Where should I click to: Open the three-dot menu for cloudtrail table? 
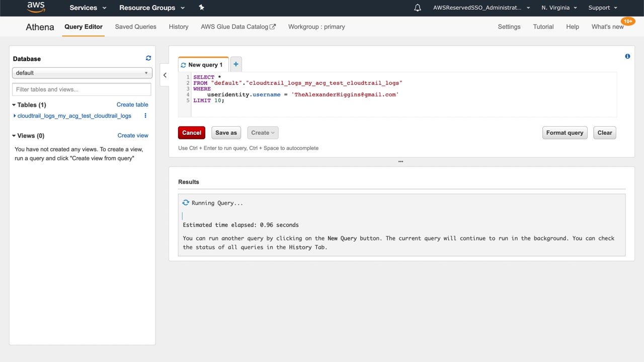145,116
